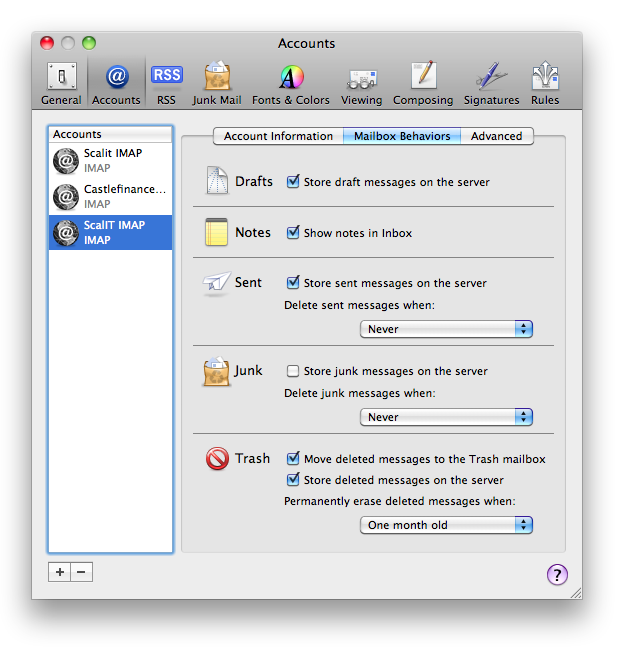Open Delete junk messages when dropdown
The image size is (625, 658).
click(446, 417)
